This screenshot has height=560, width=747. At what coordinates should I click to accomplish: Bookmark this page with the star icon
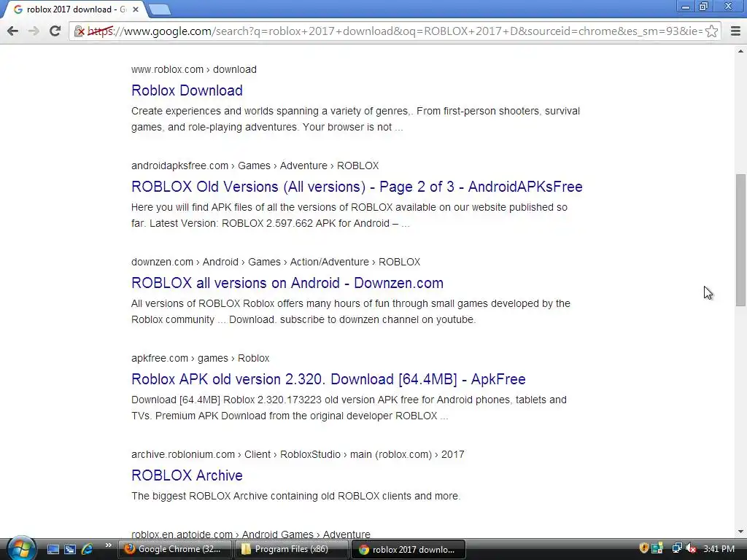click(712, 31)
